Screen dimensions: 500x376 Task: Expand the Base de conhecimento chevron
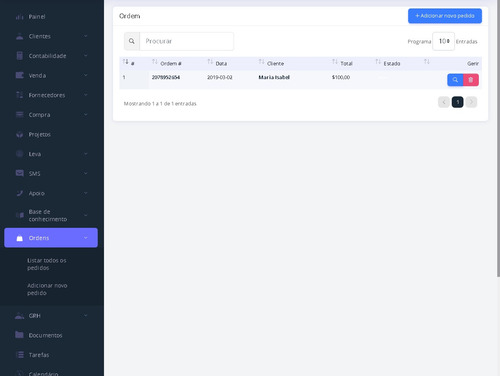[x=86, y=215]
